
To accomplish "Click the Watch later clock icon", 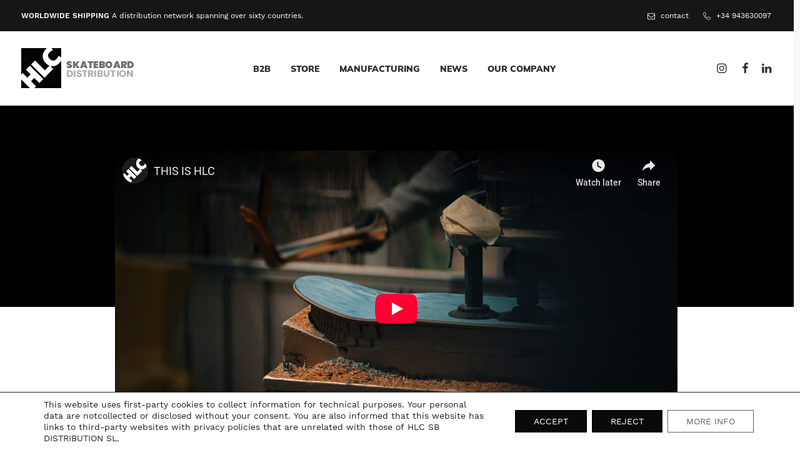I will point(598,166).
